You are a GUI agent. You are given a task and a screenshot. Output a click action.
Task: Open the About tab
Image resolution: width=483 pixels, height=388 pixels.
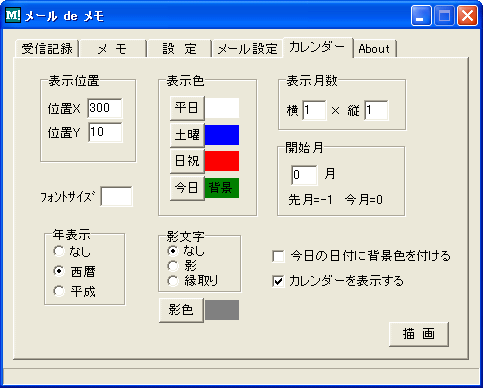tap(374, 49)
